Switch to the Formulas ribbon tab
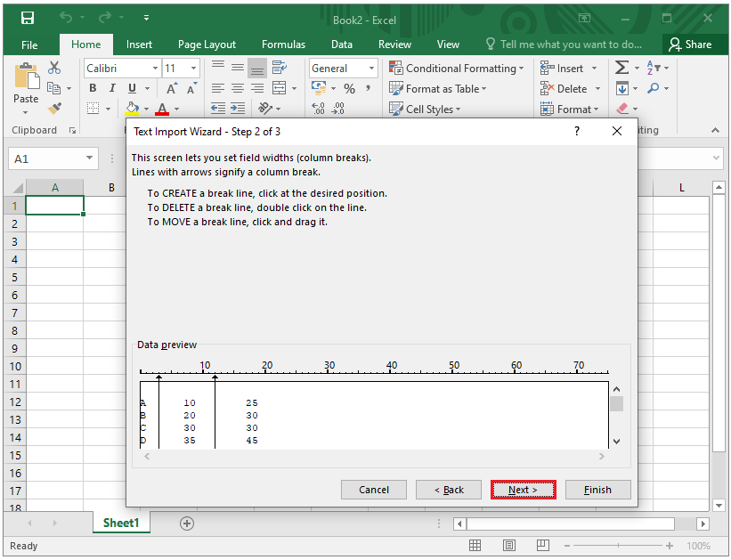The image size is (731, 560). [x=283, y=44]
